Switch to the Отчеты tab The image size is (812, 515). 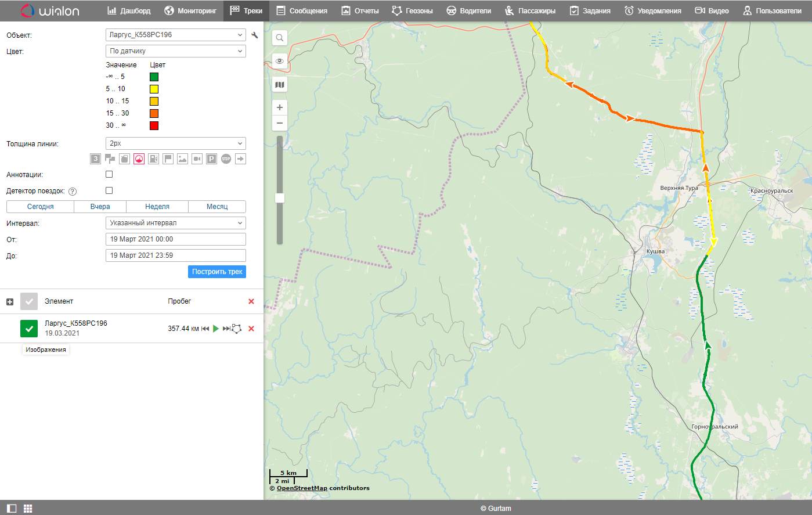[x=360, y=11]
